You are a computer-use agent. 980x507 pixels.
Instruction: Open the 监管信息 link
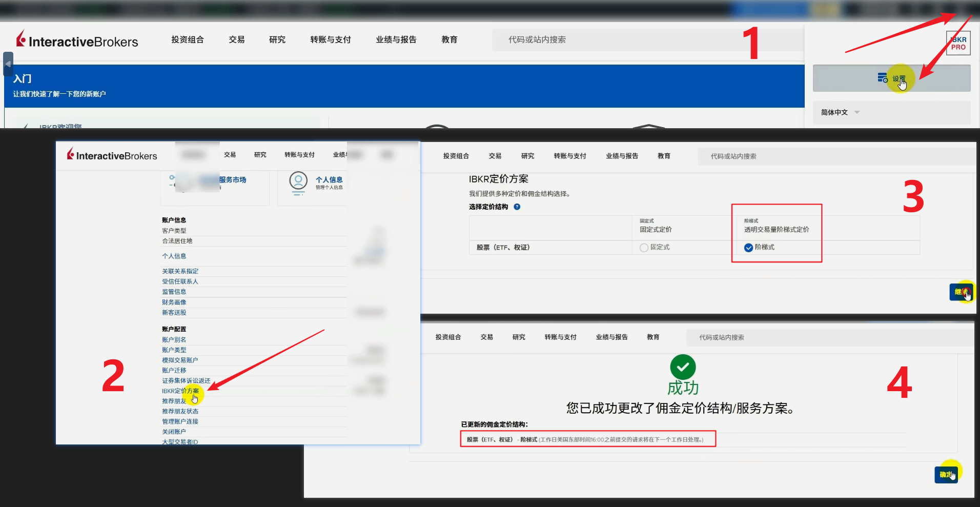[174, 292]
